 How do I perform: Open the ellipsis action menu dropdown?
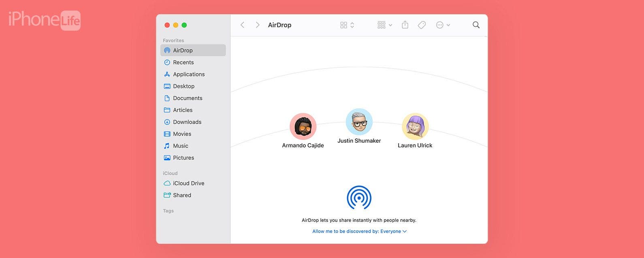[x=443, y=25]
